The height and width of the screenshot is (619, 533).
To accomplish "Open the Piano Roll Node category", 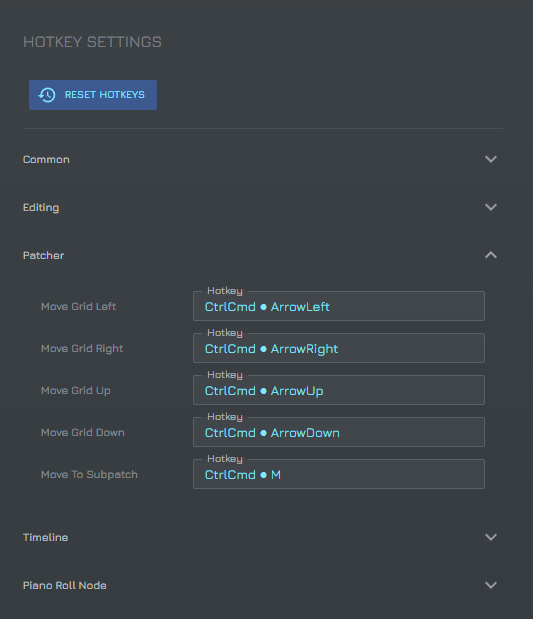I will (263, 585).
